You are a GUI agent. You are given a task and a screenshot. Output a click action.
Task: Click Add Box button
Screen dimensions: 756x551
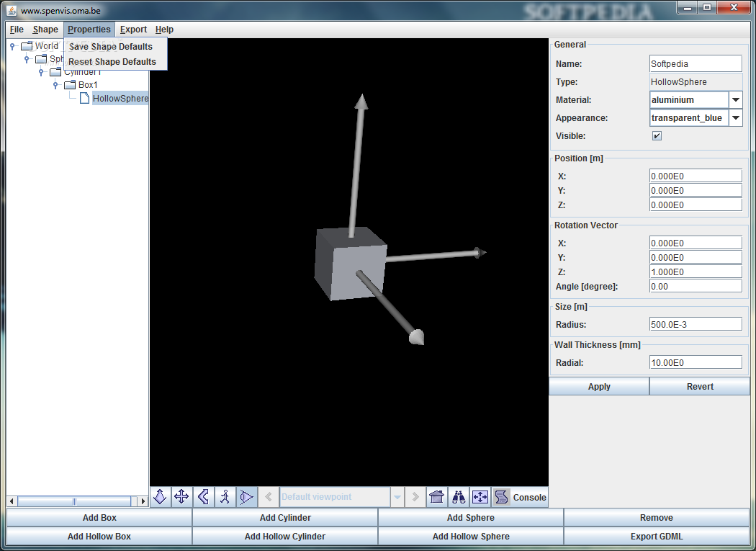tap(99, 518)
